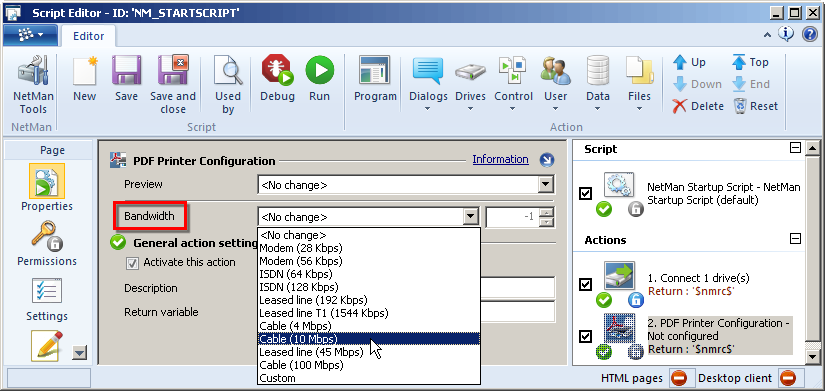
Task: Click the Delete action button
Action: click(699, 106)
